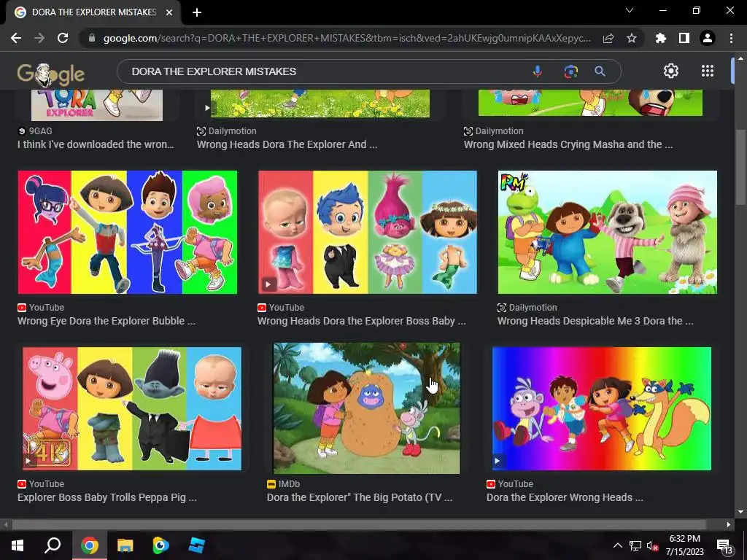Screen dimensions: 747x560
Task: Open notification center with 13 alerts
Action: pos(725,546)
